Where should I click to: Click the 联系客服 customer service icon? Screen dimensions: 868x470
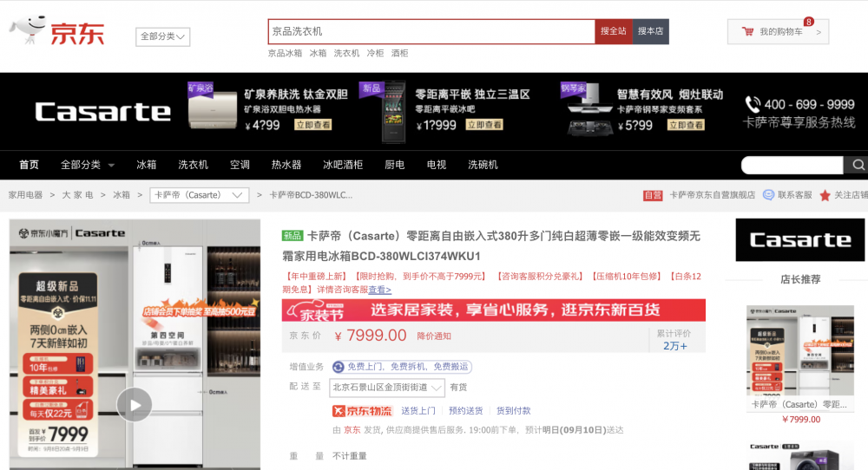pyautogui.click(x=768, y=195)
